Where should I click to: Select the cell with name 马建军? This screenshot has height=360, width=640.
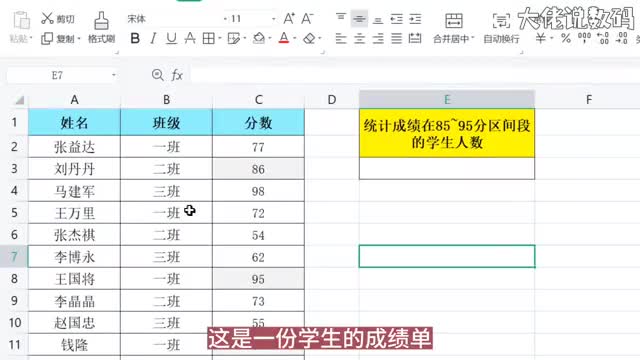74,191
